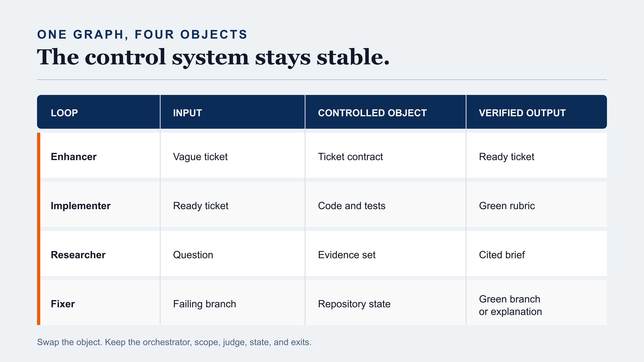Select the Repository state cell
The height and width of the screenshot is (362, 644).
pos(354,304)
